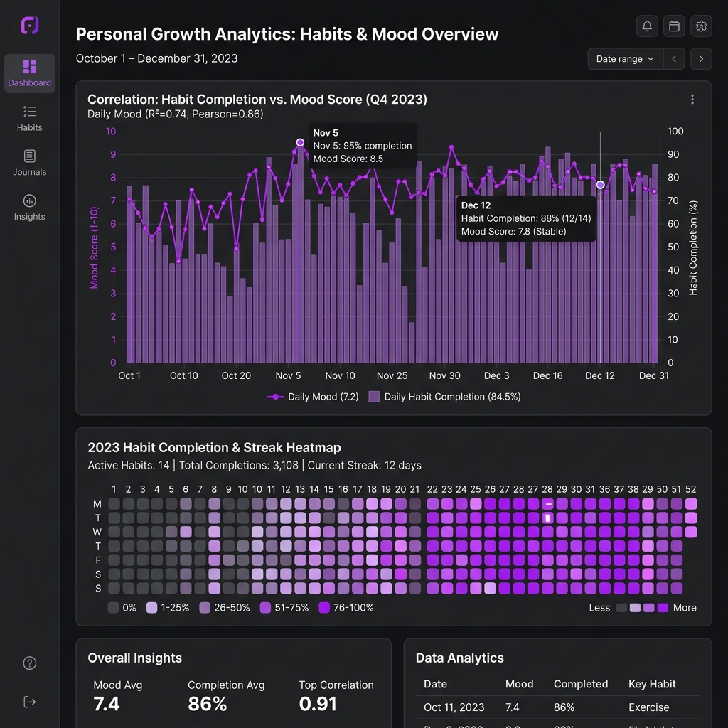The width and height of the screenshot is (728, 728).
Task: Click the Exercise key habit cell
Action: 648,707
